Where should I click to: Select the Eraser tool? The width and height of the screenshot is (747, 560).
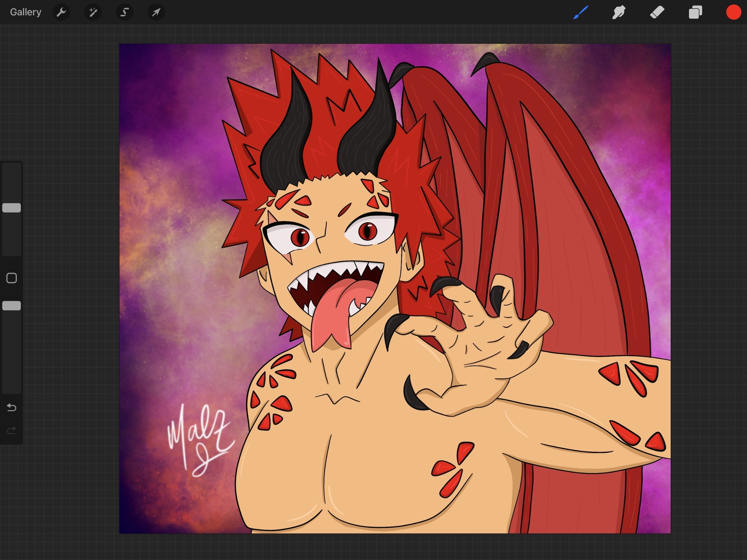657,12
